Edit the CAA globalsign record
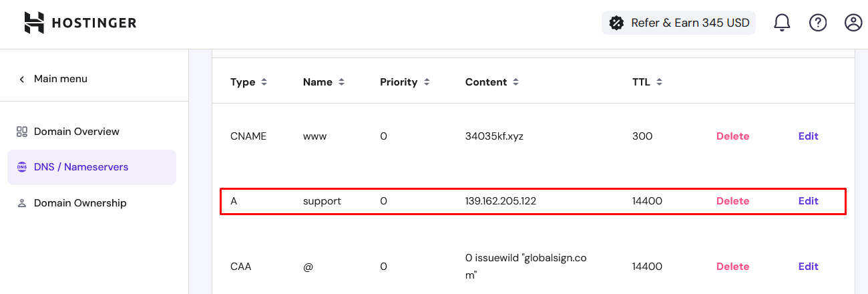This screenshot has height=294, width=868. click(808, 267)
